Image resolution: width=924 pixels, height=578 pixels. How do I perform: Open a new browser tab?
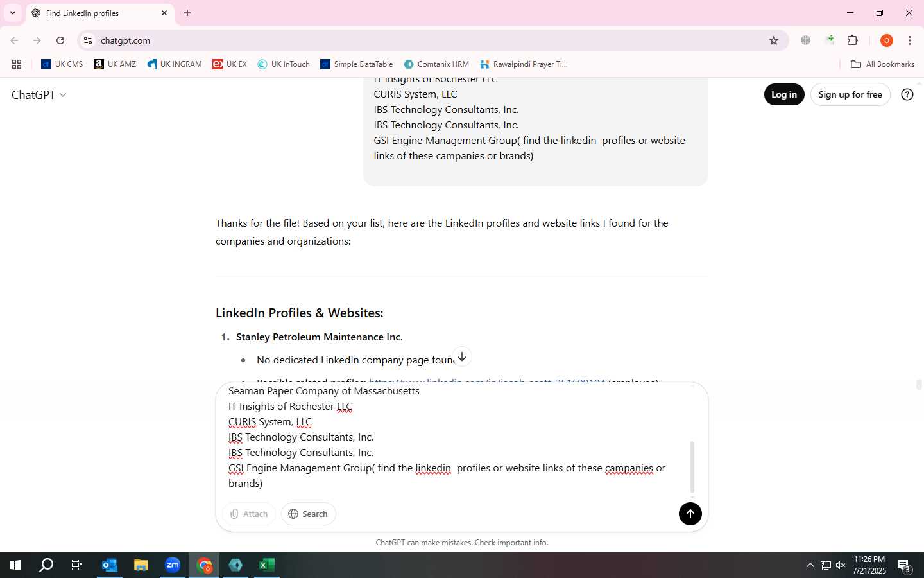point(187,13)
